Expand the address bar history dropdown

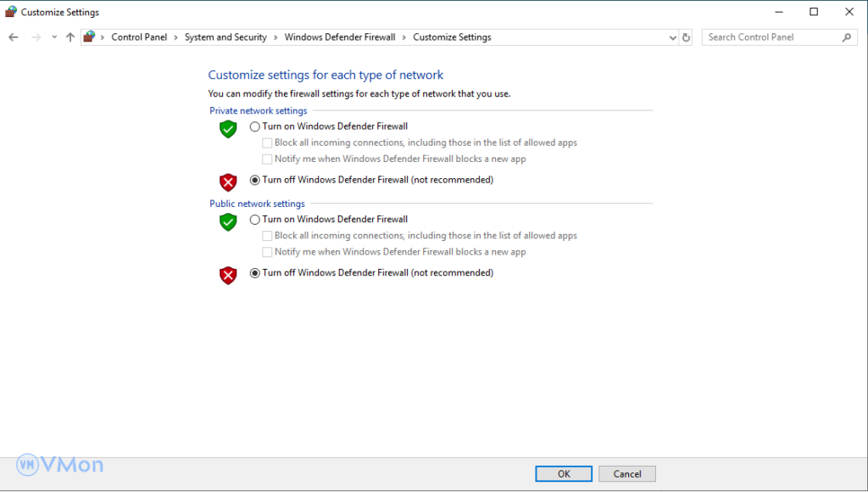coord(672,37)
